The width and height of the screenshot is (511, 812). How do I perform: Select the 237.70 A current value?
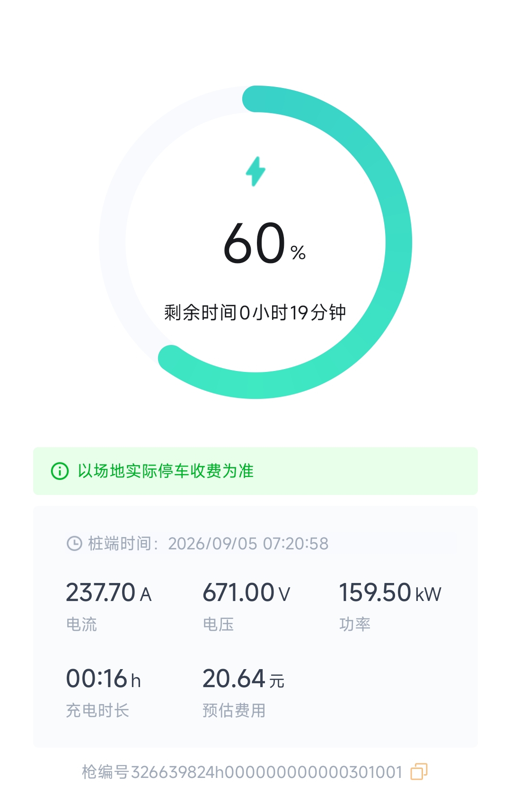tap(109, 593)
